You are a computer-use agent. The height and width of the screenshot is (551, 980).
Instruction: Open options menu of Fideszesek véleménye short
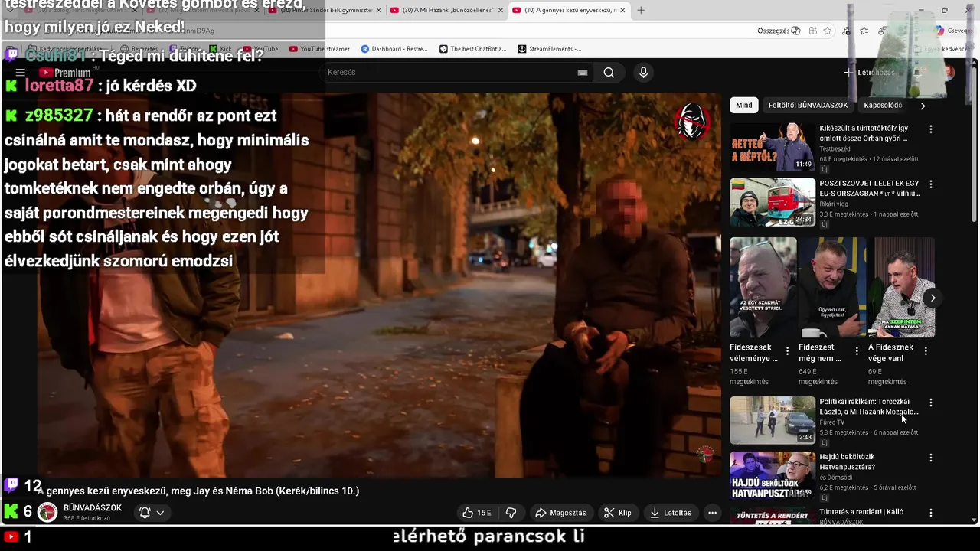[x=787, y=351]
